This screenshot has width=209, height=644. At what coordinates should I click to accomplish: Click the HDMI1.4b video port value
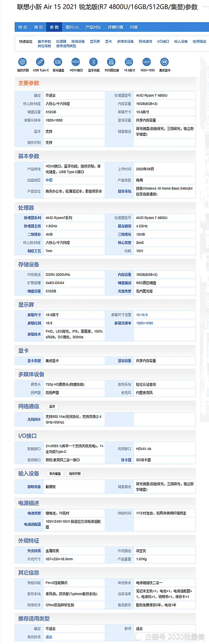[144, 449]
